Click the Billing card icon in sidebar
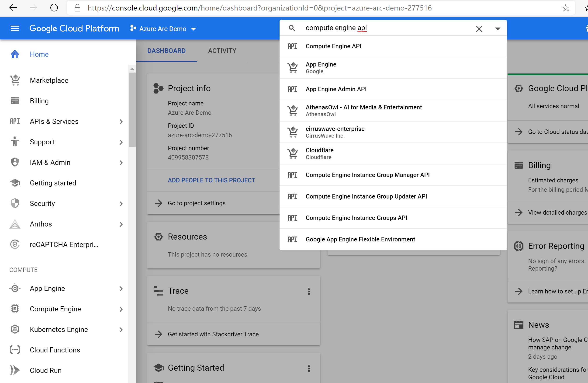Screen dimensions: 588x383 (x=15, y=101)
